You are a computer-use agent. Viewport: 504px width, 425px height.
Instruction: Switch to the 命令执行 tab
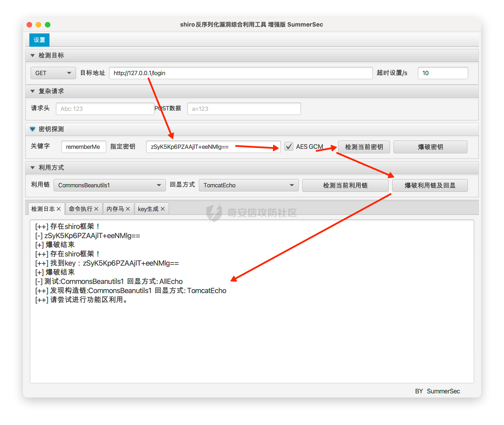80,209
